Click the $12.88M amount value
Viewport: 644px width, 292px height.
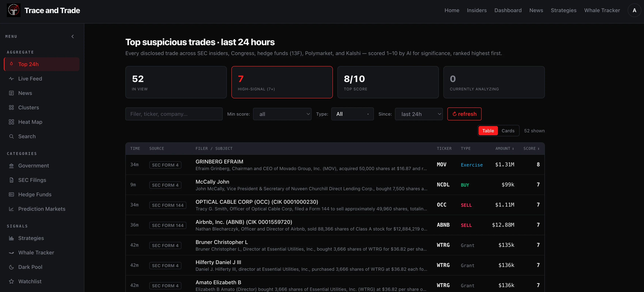pyautogui.click(x=503, y=225)
